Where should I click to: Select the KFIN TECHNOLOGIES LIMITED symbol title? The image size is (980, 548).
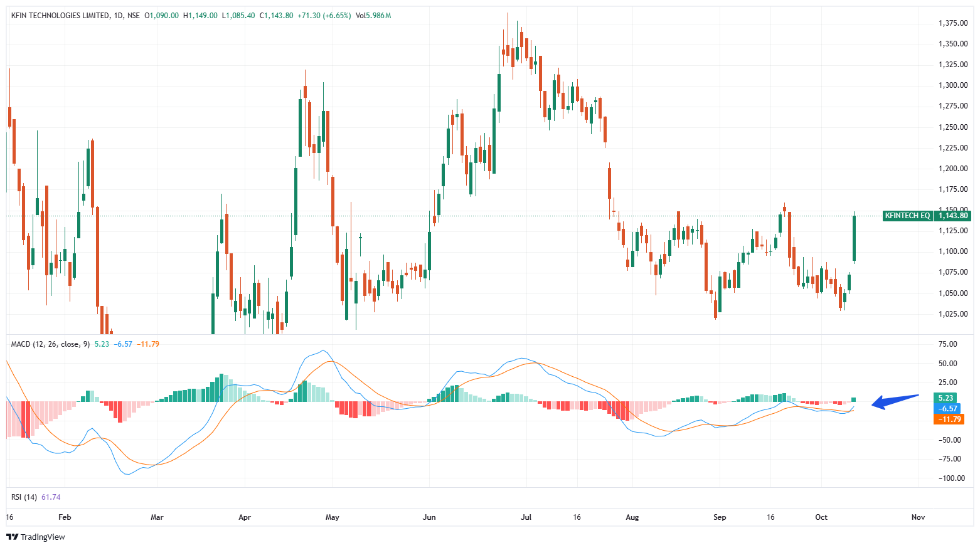[x=60, y=16]
